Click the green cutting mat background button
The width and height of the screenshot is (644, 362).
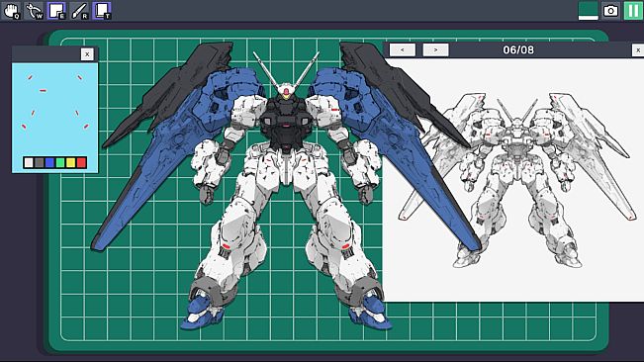pos(589,11)
